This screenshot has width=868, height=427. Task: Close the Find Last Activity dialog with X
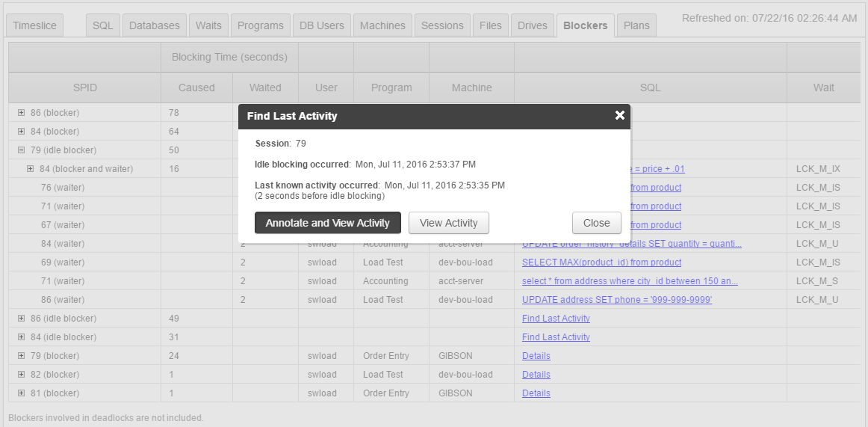619,115
